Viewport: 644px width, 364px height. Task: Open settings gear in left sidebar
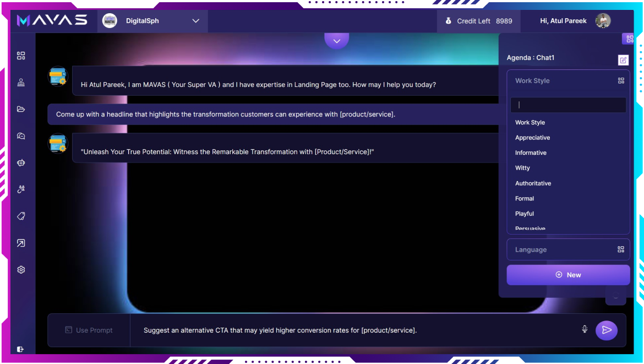click(x=21, y=270)
